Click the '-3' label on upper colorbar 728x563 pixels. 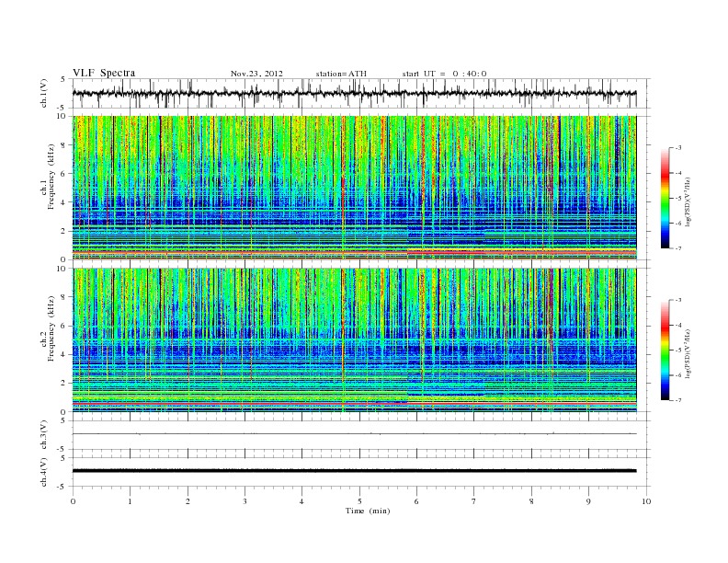point(678,148)
